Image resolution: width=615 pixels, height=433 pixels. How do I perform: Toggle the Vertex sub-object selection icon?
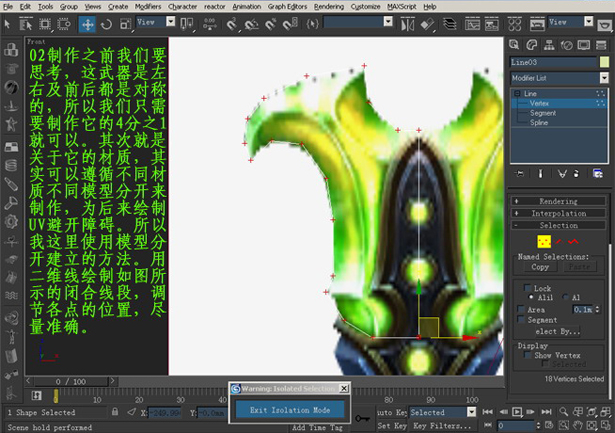coord(544,241)
